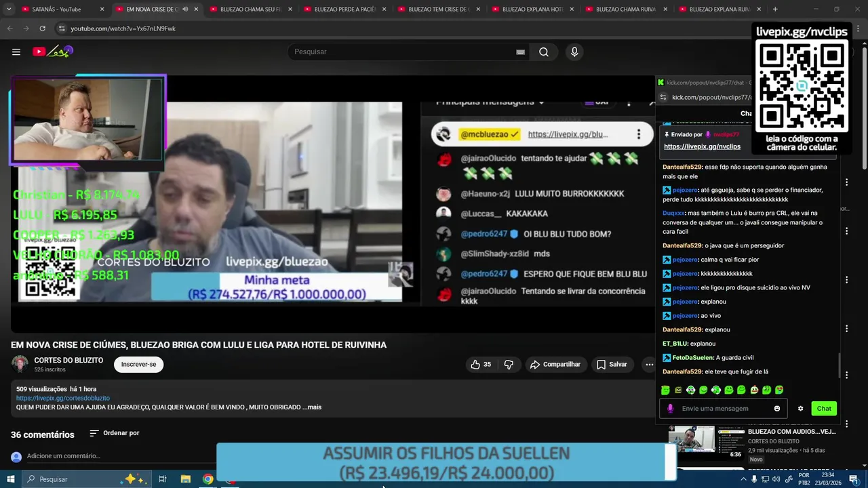868x488 pixels.
Task: Reload the page in browser toolbar
Action: (42, 28)
